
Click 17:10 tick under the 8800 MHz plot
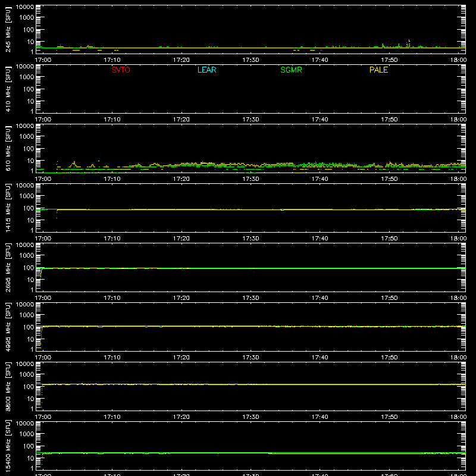click(x=112, y=417)
